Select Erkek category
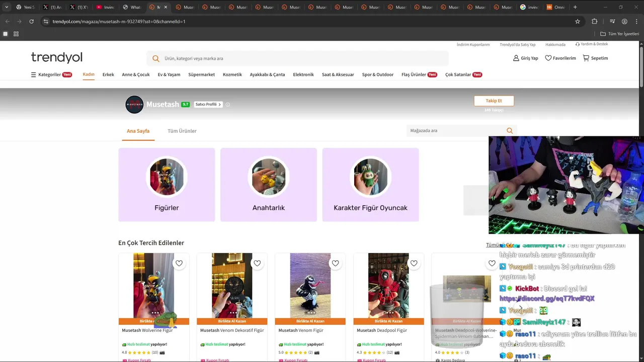The width and height of the screenshot is (644, 362). (108, 74)
